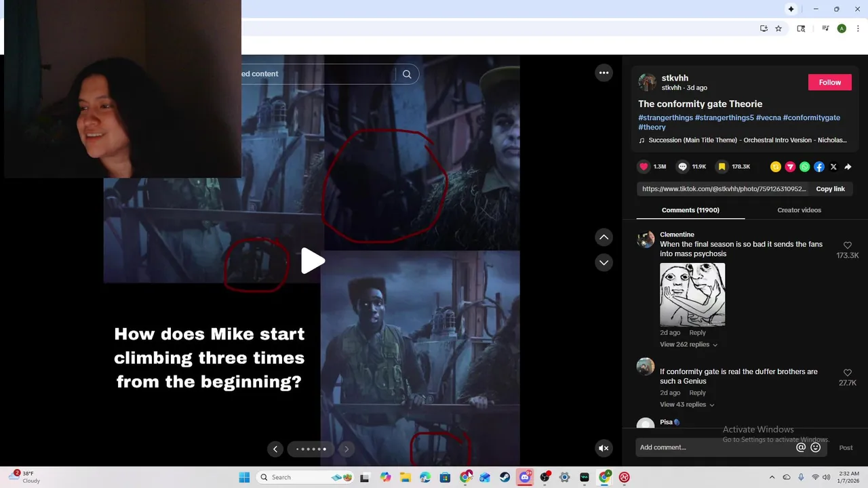Open the Succession Main Title Theme sound
The image size is (868, 488).
(x=743, y=140)
